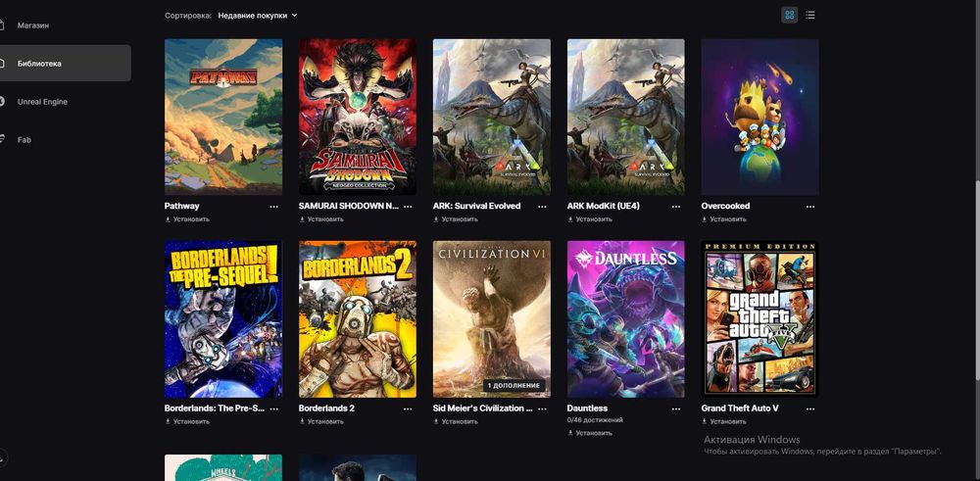
Task: Open Pathway cover art
Action: 223,117
